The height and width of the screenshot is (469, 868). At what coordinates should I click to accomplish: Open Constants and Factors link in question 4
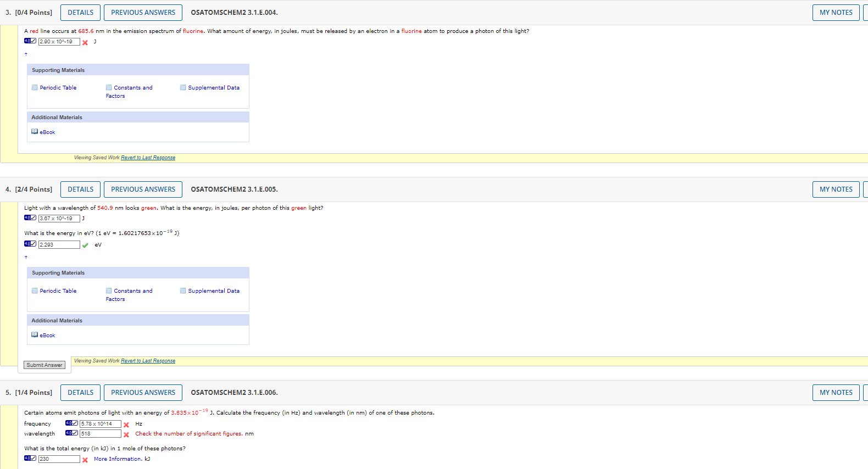click(129, 295)
